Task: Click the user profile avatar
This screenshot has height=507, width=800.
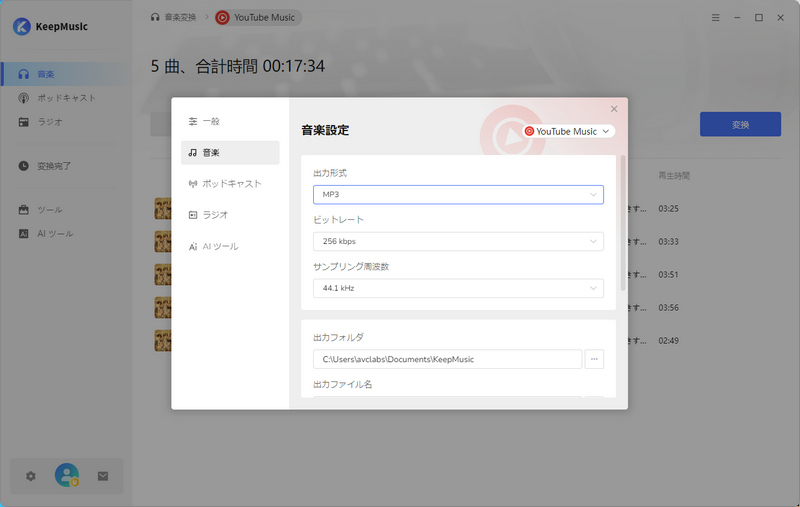Action: click(67, 475)
